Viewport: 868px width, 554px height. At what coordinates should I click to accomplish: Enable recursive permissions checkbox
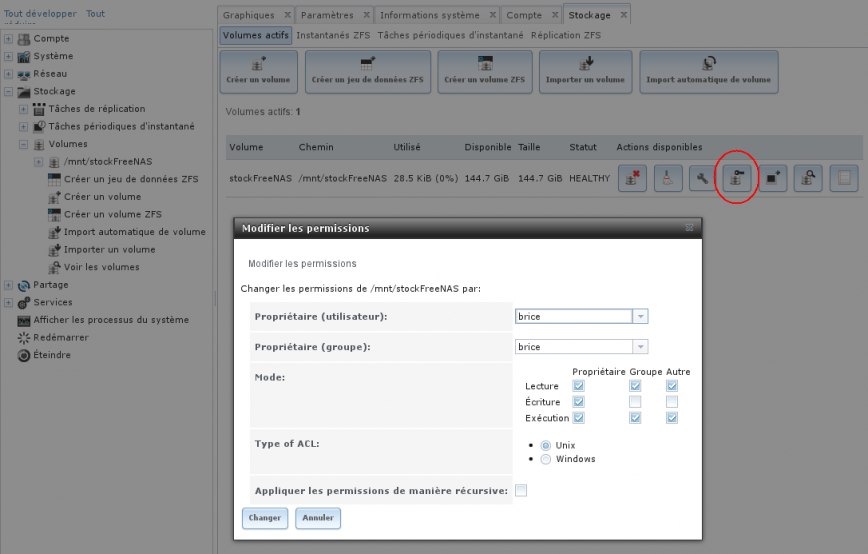pyautogui.click(x=521, y=490)
